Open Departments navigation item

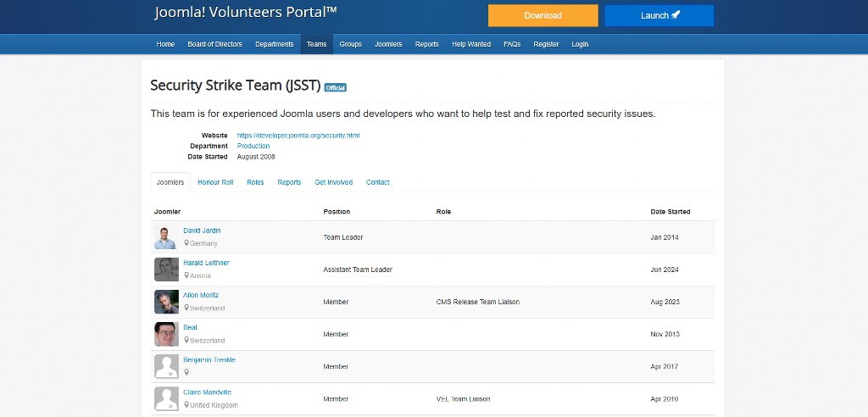[x=275, y=44]
